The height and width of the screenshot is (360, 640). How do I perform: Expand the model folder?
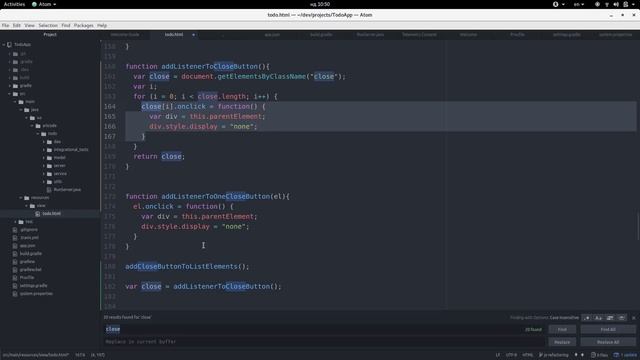coord(44,158)
